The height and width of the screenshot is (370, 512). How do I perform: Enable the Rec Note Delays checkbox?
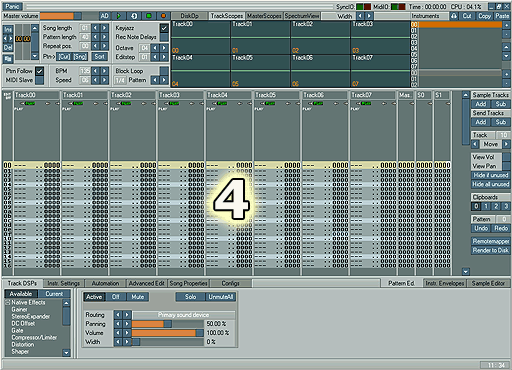164,37
